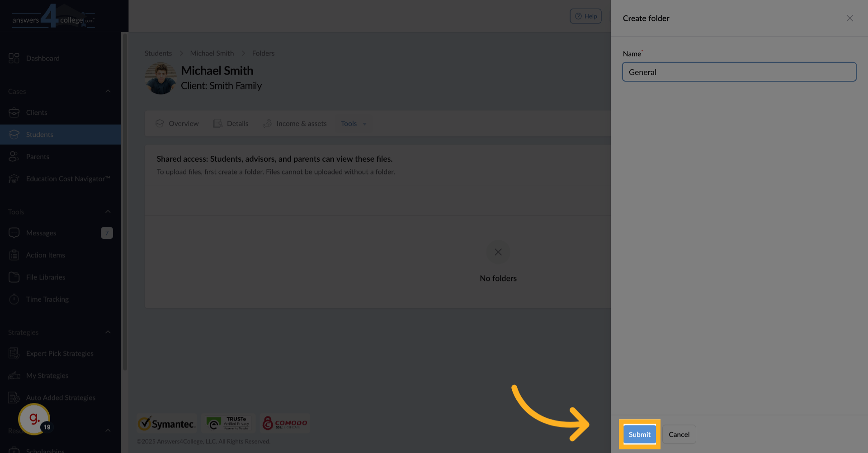Click the Action Items clipboard icon
Screen dimensions: 868x453
(14, 255)
